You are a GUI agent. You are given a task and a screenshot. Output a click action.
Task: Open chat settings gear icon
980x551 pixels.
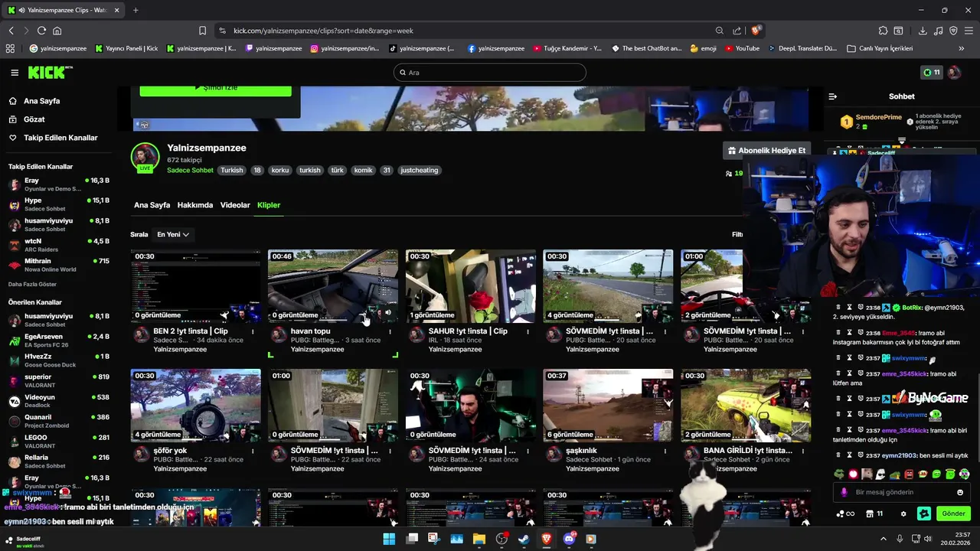tap(903, 514)
